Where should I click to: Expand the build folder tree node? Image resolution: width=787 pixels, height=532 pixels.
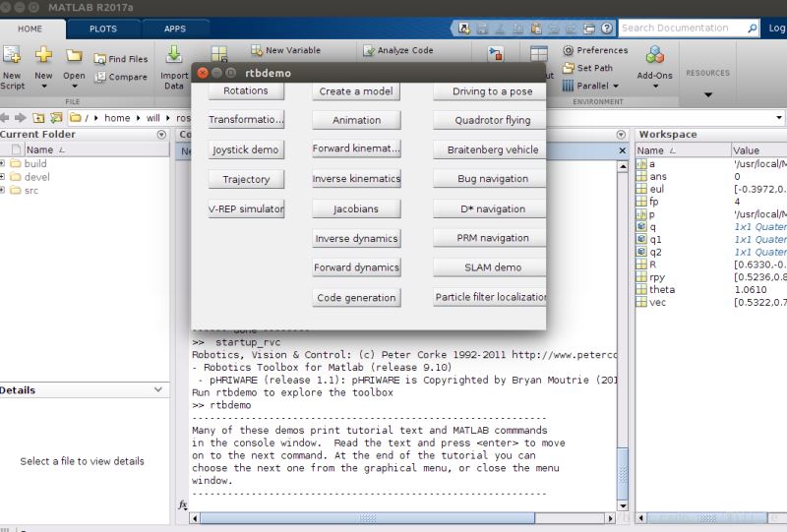coord(3,163)
